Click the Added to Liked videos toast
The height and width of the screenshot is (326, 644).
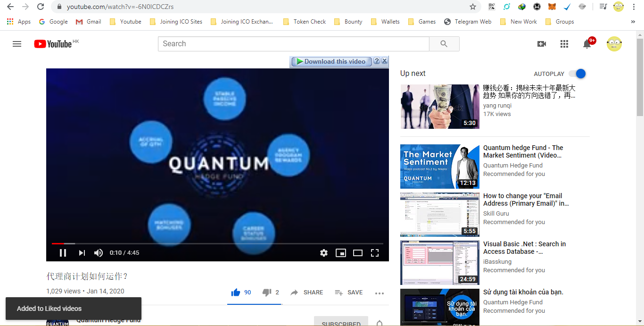[x=74, y=309]
